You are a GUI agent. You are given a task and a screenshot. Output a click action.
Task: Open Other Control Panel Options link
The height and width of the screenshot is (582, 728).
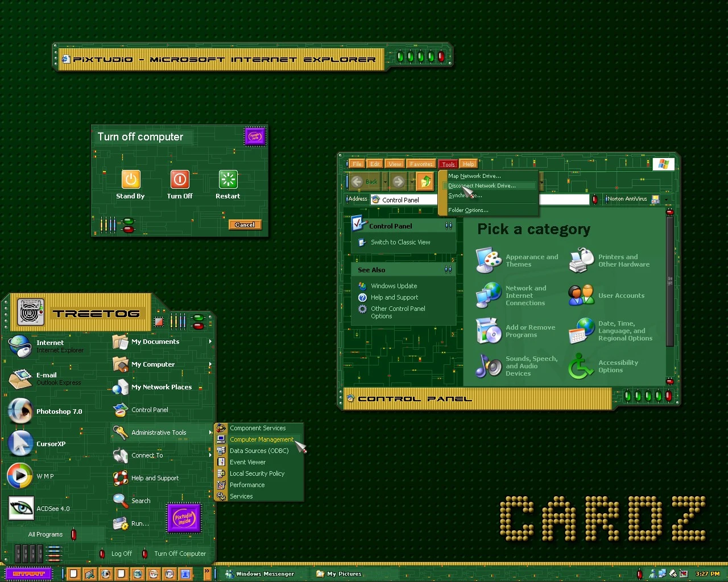[398, 312]
